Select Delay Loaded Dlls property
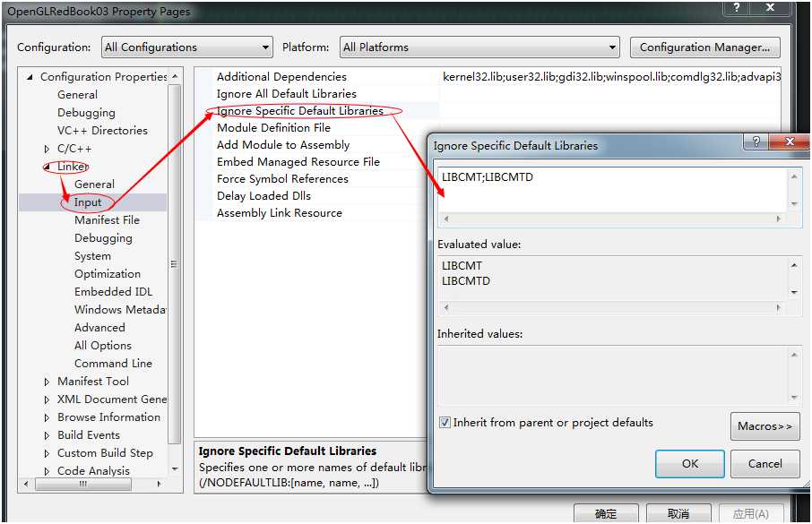Image resolution: width=812 pixels, height=524 pixels. [263, 196]
